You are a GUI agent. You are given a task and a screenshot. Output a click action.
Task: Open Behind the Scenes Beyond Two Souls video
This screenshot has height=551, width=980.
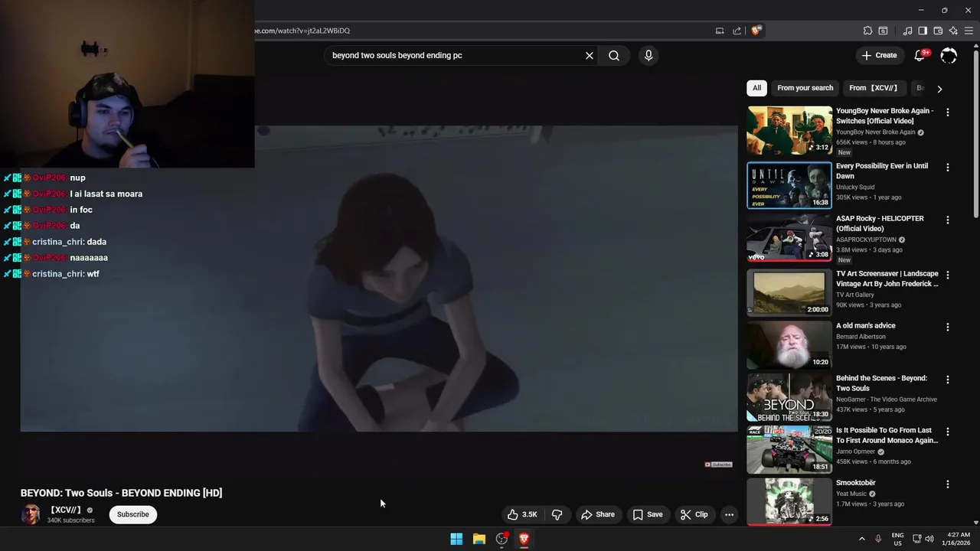point(789,397)
